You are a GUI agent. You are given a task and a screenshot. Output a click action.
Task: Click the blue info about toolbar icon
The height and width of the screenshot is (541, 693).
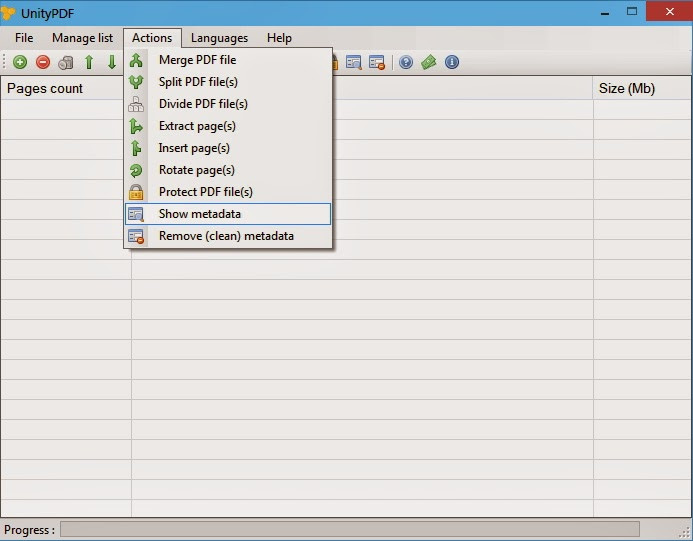[452, 62]
